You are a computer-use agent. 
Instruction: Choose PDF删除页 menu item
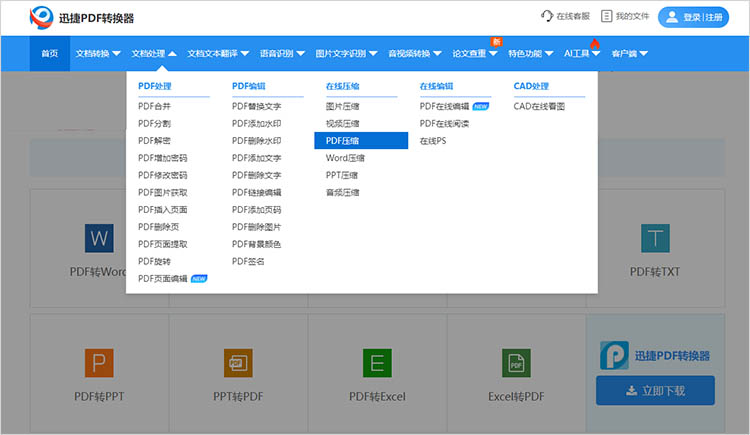[158, 227]
